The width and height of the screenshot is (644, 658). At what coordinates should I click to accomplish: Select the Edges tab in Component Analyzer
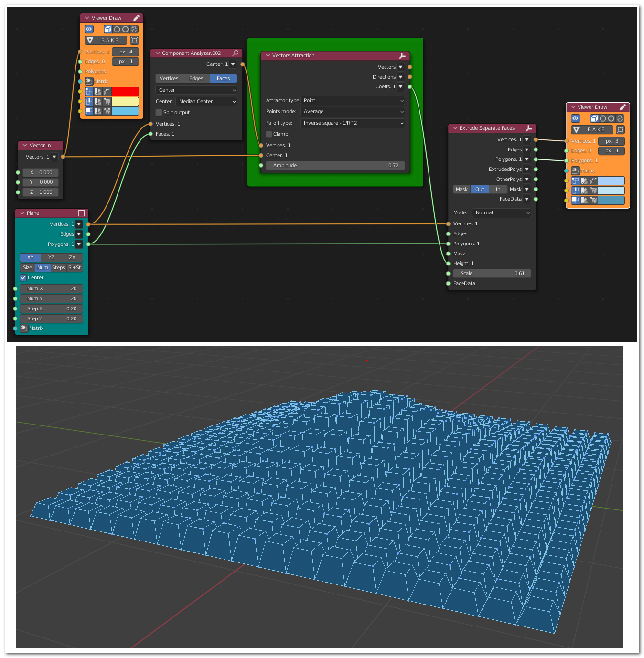pos(196,78)
